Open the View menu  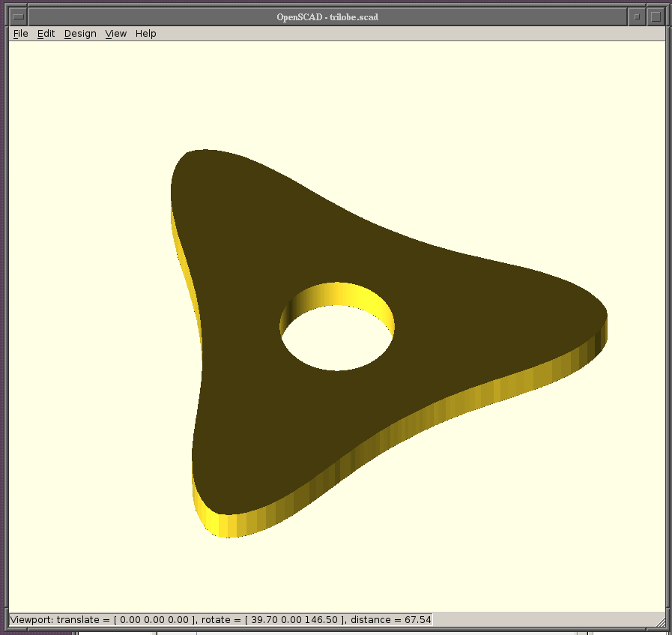[x=115, y=34]
